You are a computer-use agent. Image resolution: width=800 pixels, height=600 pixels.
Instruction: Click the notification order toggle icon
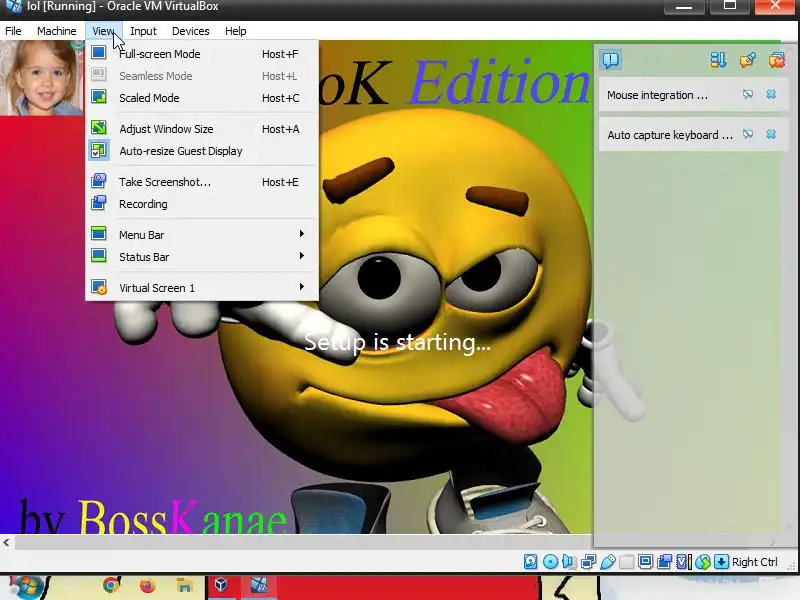718,60
